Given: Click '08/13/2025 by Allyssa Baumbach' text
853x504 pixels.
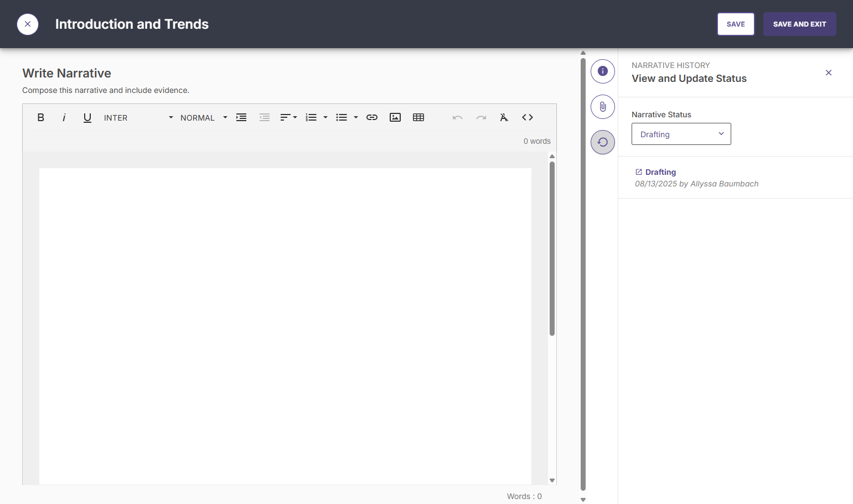Looking at the screenshot, I should pos(696,184).
